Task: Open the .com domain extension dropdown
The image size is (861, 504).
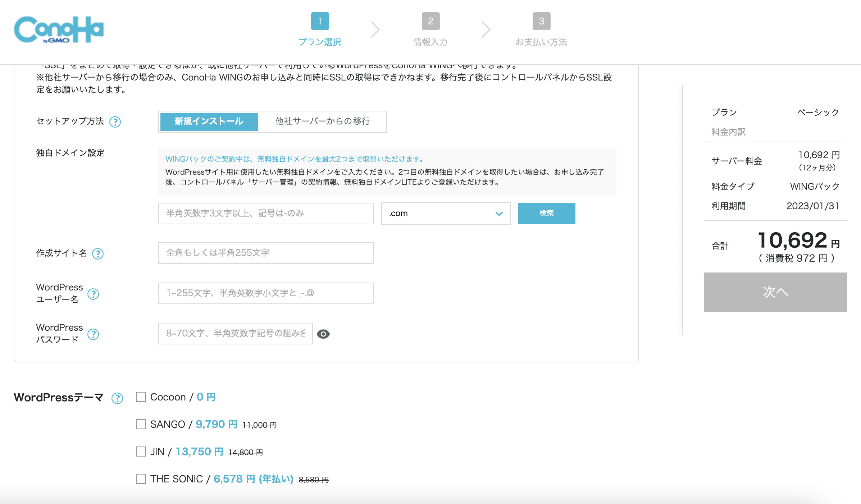Action: [x=446, y=214]
